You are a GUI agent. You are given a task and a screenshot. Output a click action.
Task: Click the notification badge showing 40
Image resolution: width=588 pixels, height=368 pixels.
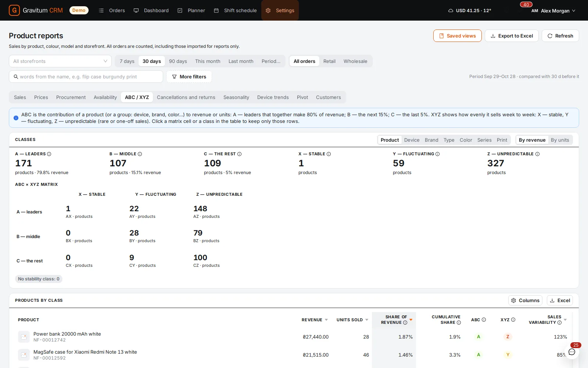click(x=526, y=4)
